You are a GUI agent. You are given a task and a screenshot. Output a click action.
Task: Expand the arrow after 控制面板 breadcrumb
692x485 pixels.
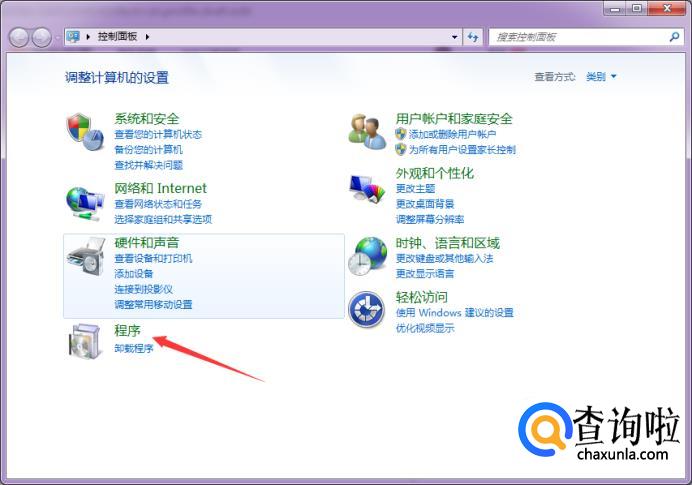click(x=147, y=37)
